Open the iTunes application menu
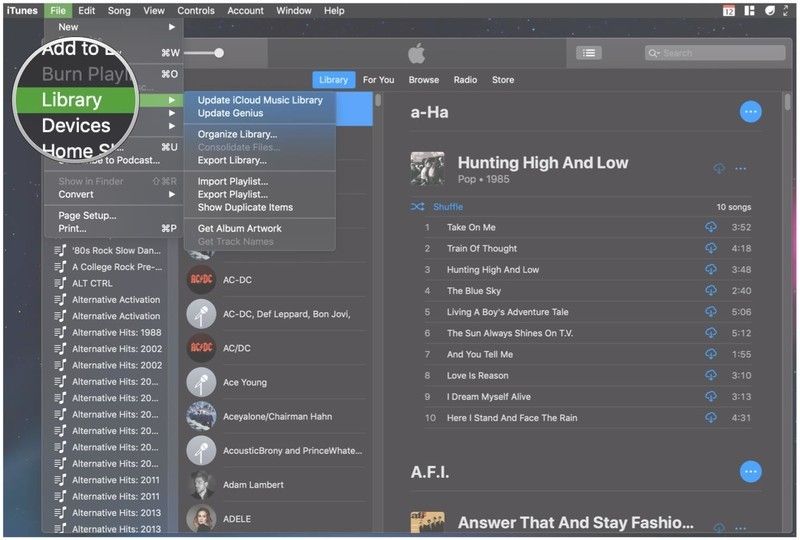The height and width of the screenshot is (540, 800). 22,10
